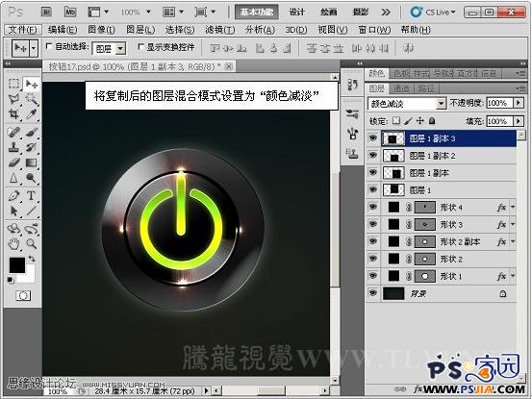Viewport: 532px width, 399px height.
Task: Select the Brush tool
Action: 32,132
